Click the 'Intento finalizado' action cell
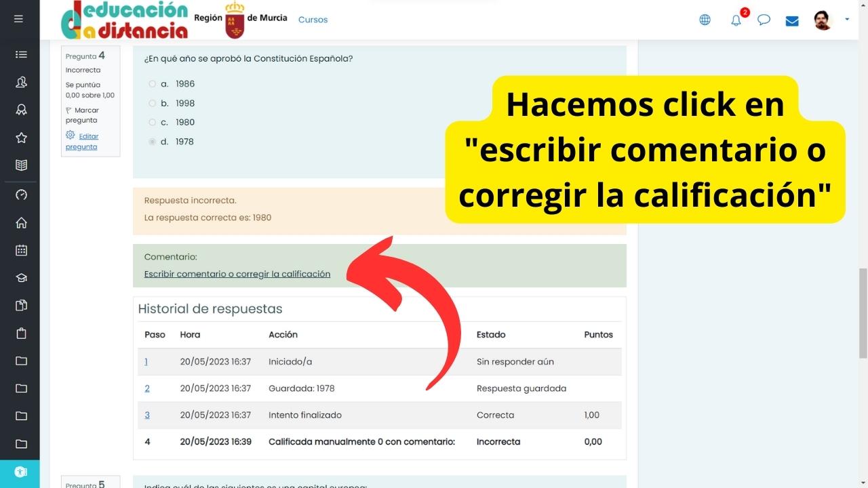Viewport: 868px width, 488px height. click(x=305, y=415)
